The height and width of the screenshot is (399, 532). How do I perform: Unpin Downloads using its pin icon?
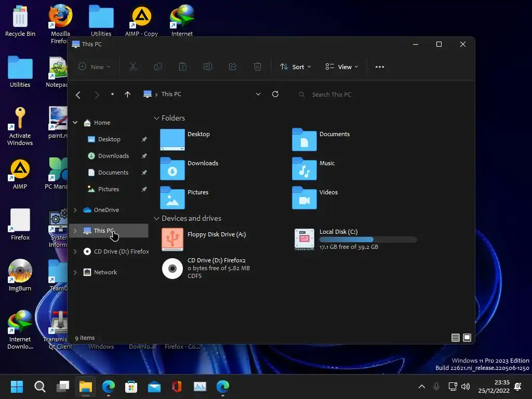click(x=144, y=156)
